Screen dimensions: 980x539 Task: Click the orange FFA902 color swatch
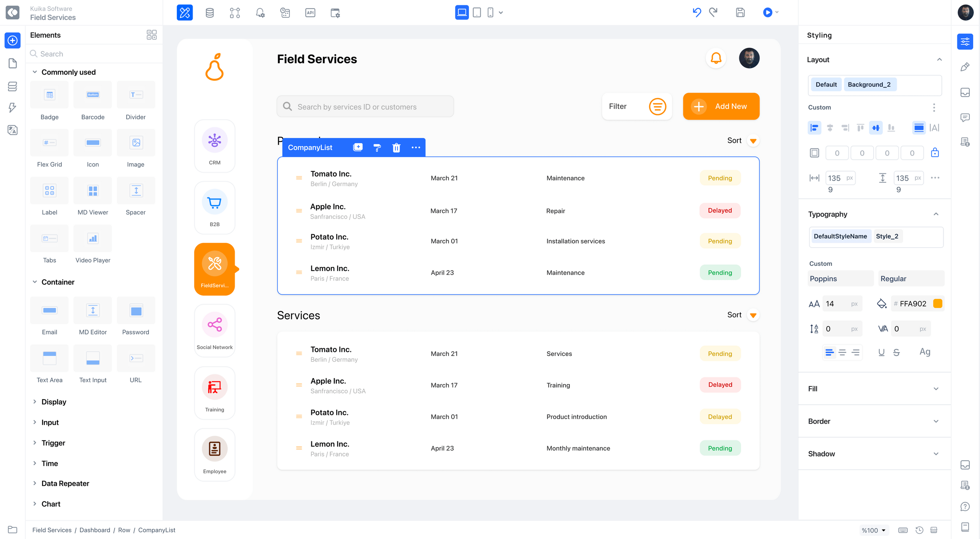[938, 303]
